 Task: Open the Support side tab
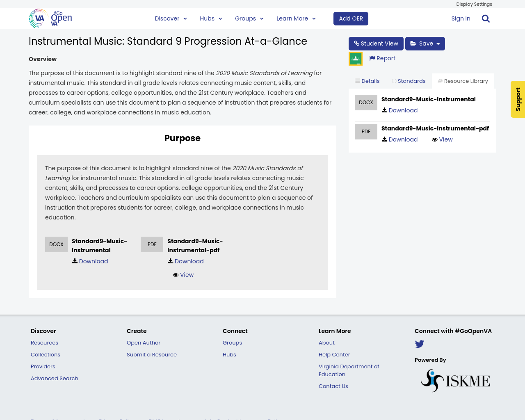(x=518, y=99)
